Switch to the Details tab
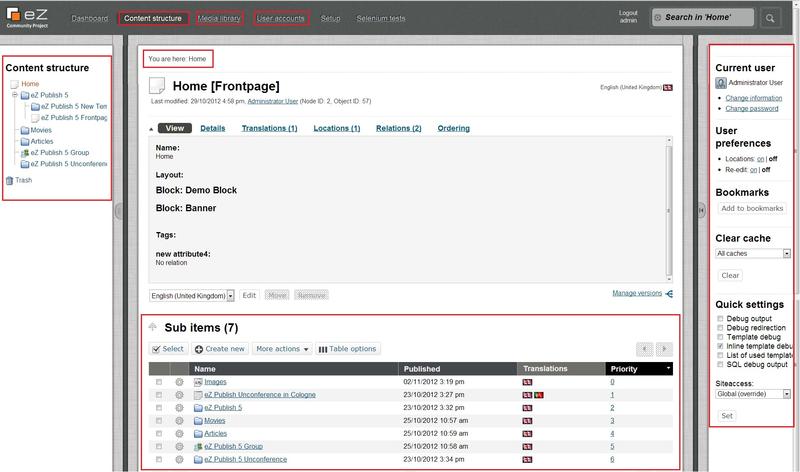Image resolution: width=800 pixels, height=472 pixels. (213, 129)
